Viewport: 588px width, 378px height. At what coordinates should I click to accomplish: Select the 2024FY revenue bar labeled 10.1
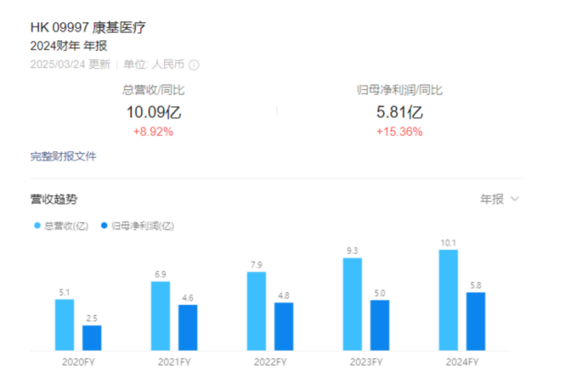(449, 300)
